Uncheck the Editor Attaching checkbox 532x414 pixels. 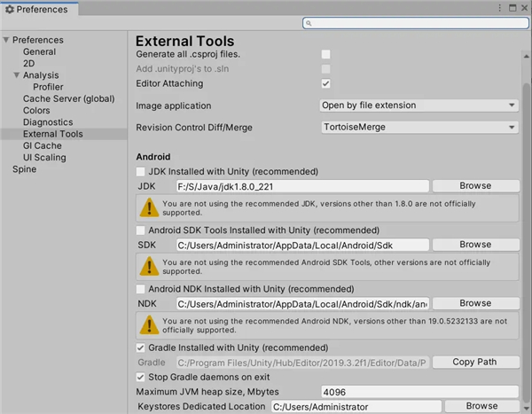(x=326, y=83)
